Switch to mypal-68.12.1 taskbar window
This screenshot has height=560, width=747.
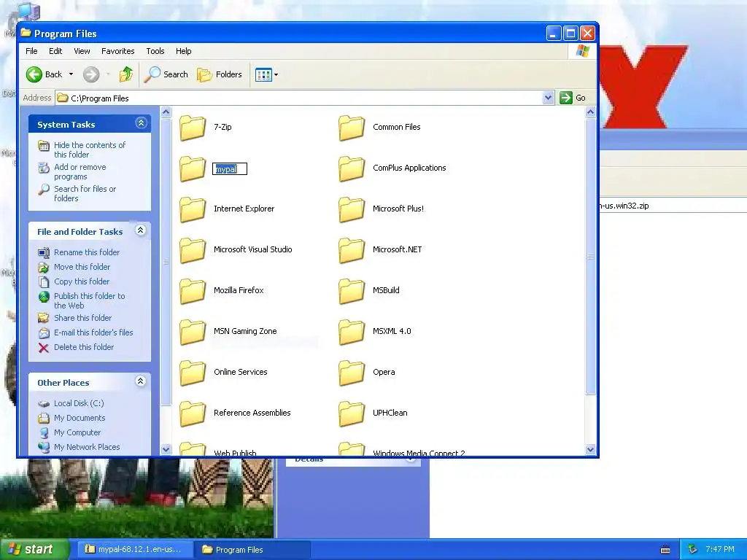pos(134,549)
